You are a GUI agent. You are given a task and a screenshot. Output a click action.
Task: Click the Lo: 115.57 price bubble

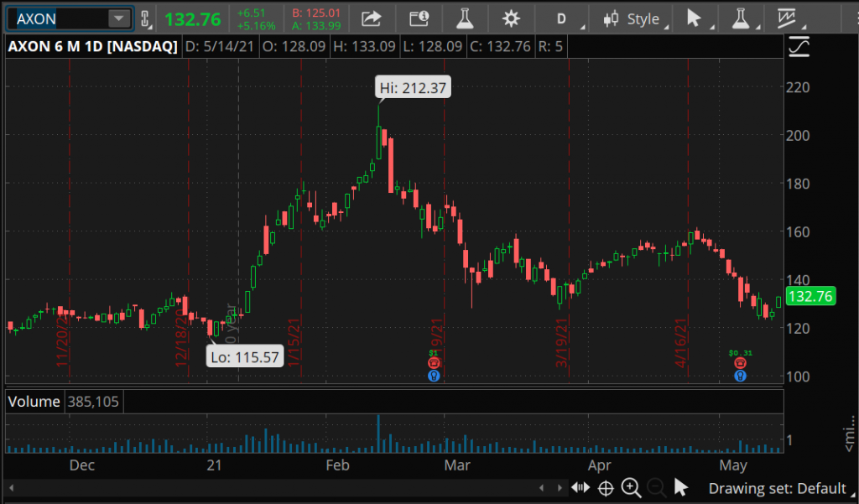pyautogui.click(x=245, y=357)
